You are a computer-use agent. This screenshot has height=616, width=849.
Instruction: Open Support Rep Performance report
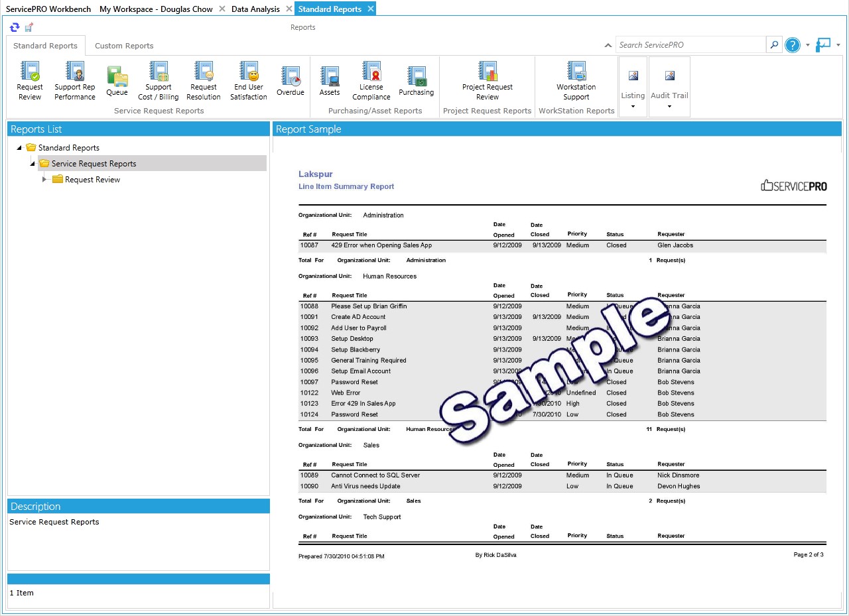[75, 81]
